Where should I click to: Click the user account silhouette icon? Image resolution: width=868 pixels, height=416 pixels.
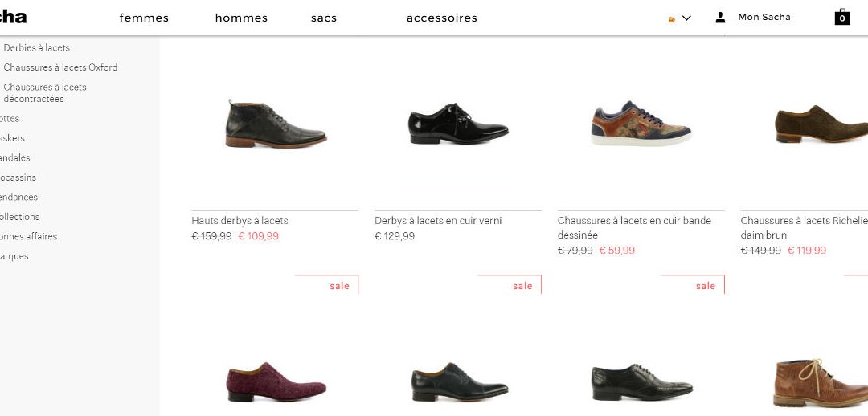tap(720, 17)
